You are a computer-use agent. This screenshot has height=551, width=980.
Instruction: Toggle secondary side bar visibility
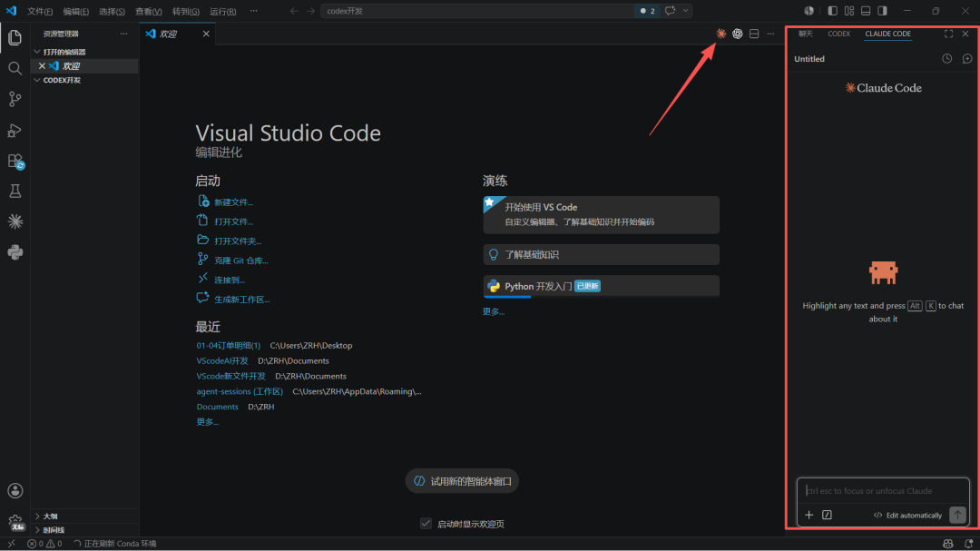point(882,11)
